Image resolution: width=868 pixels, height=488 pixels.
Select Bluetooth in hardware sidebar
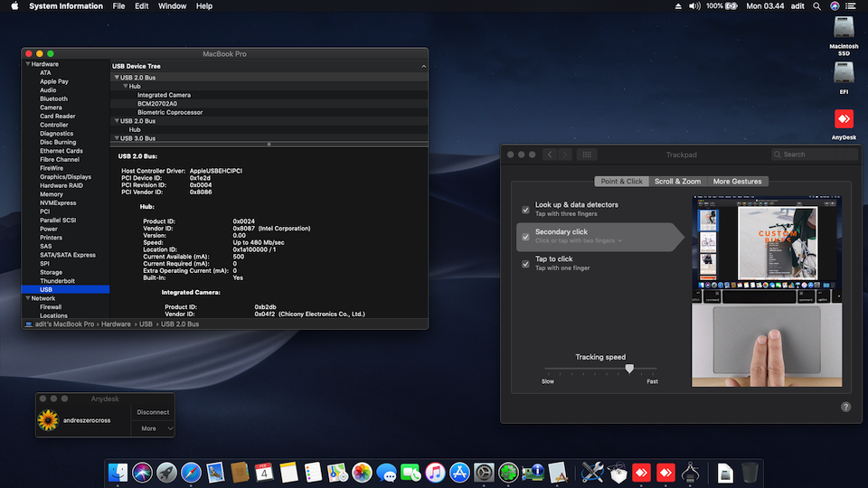click(53, 99)
